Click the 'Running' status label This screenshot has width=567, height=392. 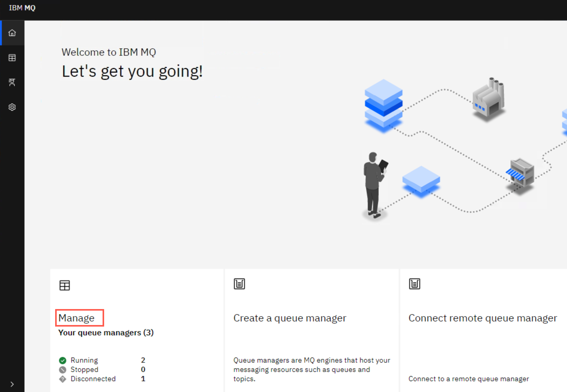tap(84, 360)
